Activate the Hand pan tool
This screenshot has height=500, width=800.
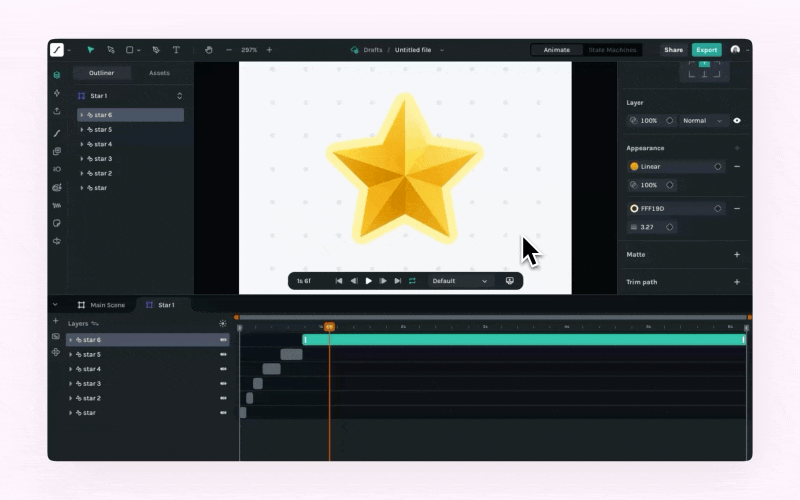[x=209, y=50]
